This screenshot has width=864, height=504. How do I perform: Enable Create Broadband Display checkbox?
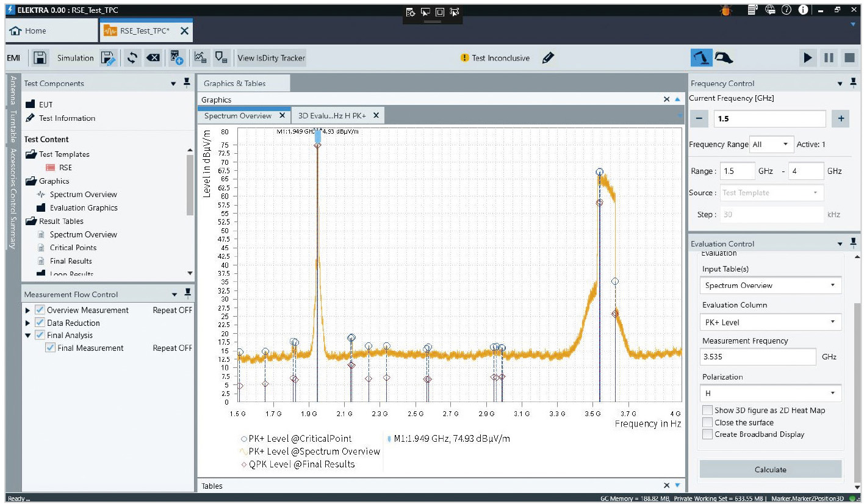707,434
